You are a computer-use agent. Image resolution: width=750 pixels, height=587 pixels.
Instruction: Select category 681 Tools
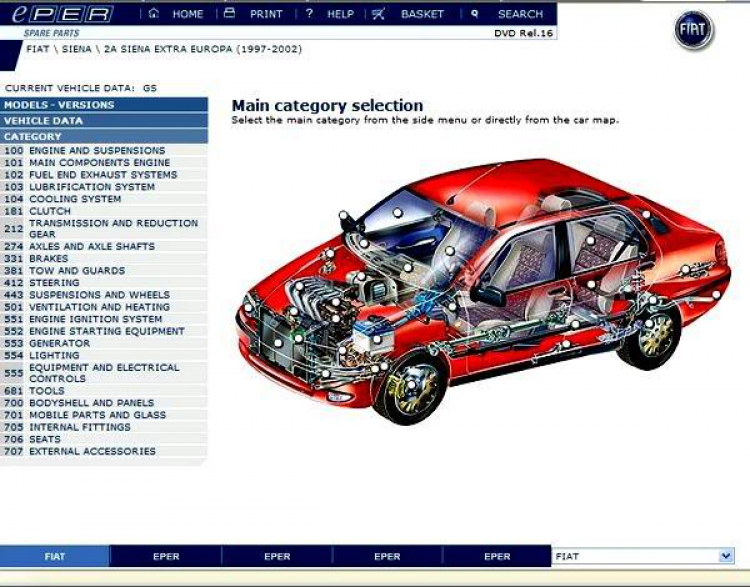click(x=104, y=390)
